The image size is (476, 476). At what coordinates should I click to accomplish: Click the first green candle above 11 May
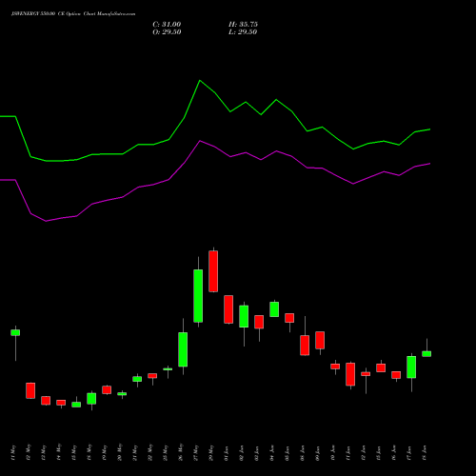[15, 332]
